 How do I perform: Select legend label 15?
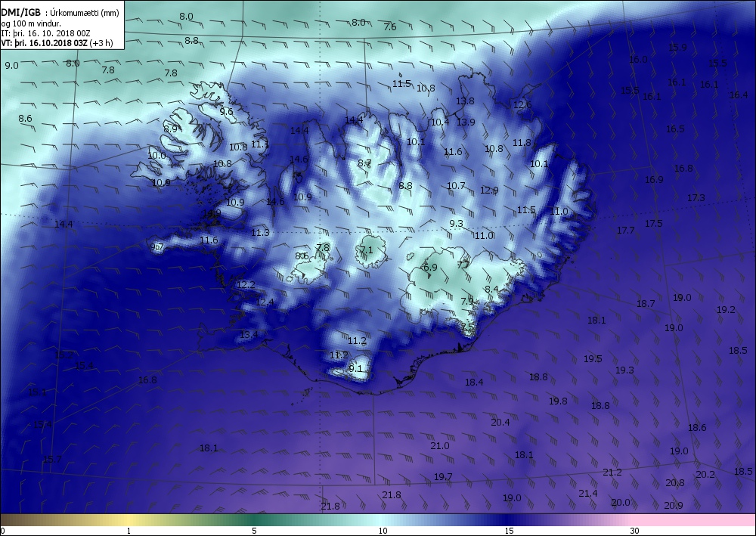click(509, 531)
